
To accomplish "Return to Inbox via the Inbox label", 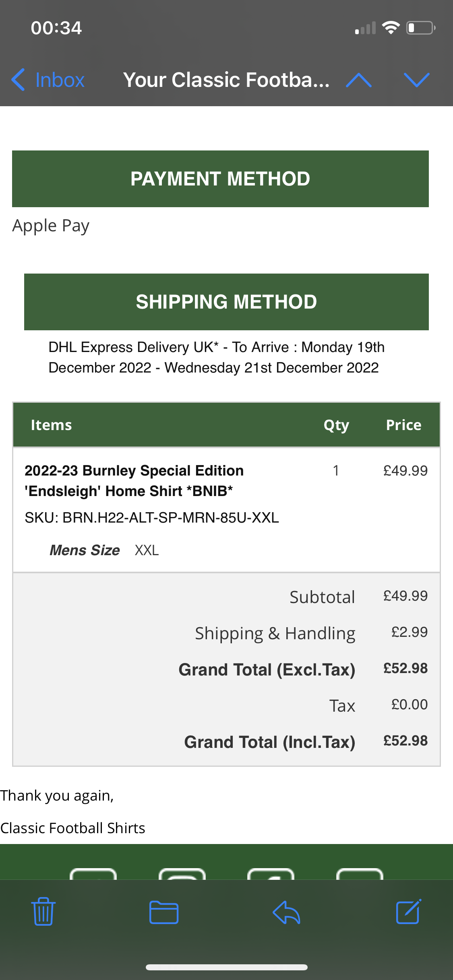I will click(x=60, y=80).
